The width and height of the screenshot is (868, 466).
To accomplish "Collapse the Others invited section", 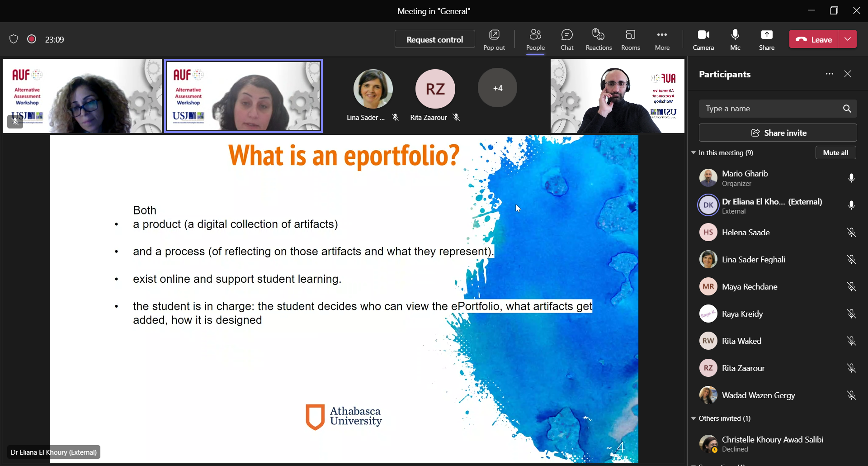I will (x=693, y=418).
